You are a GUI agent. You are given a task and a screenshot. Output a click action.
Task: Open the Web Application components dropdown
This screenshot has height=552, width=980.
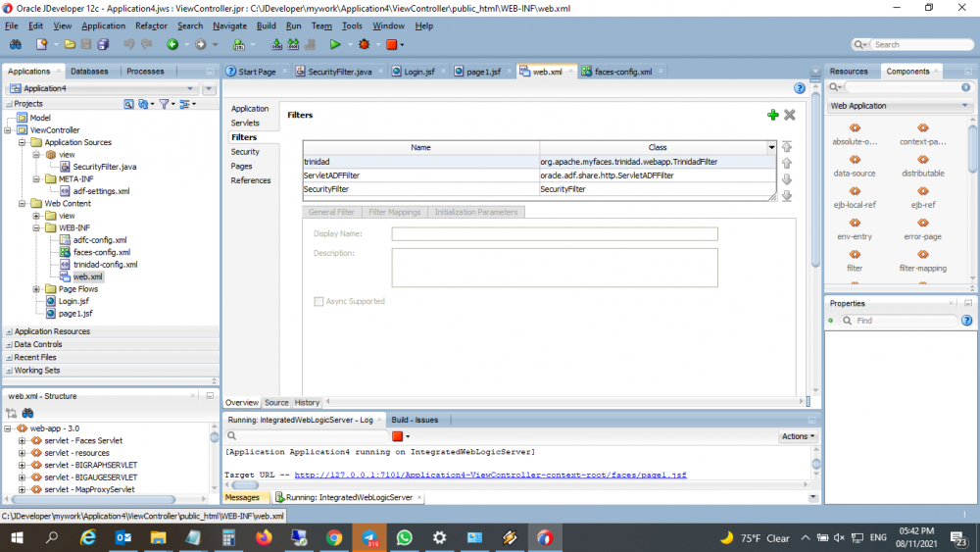(901, 106)
